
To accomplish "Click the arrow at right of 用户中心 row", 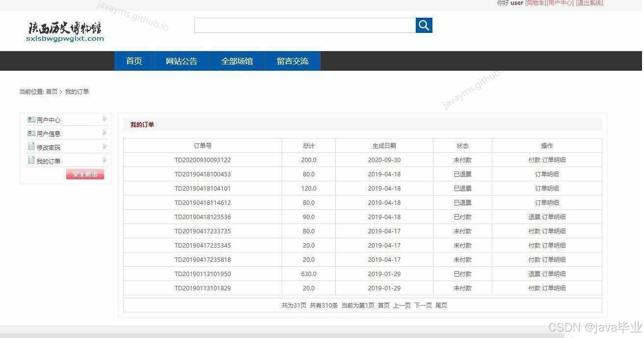I will point(105,119).
